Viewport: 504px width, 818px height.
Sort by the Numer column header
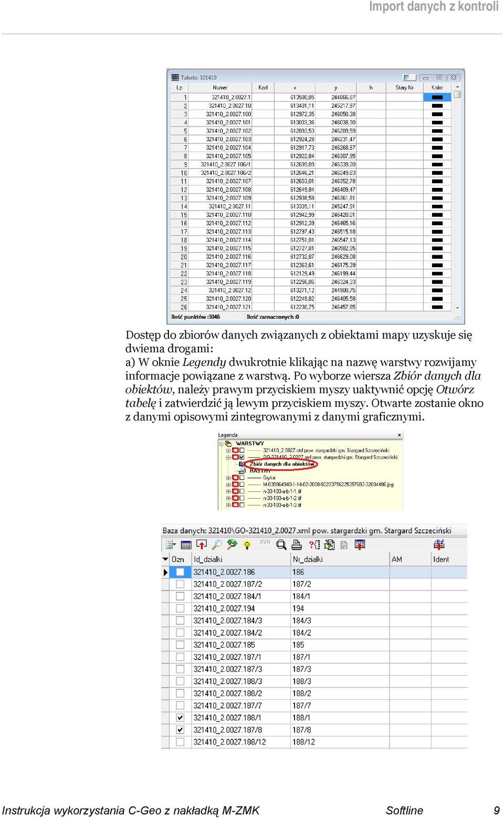point(220,88)
